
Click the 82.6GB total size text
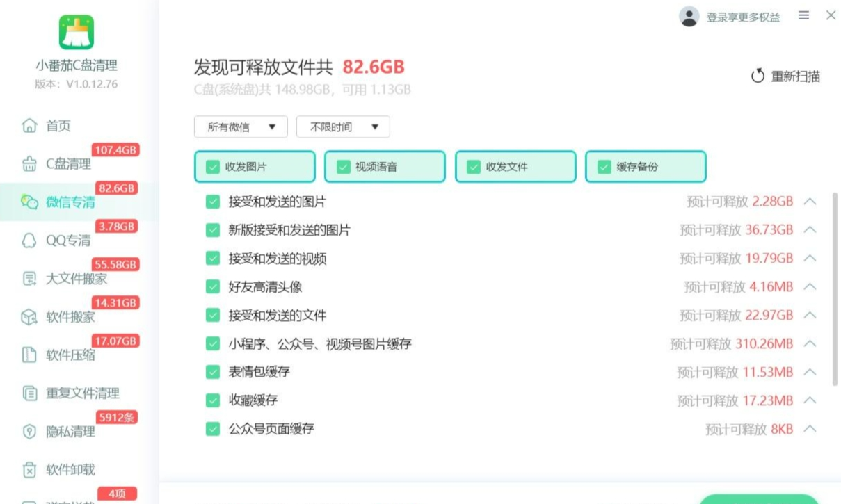click(374, 67)
